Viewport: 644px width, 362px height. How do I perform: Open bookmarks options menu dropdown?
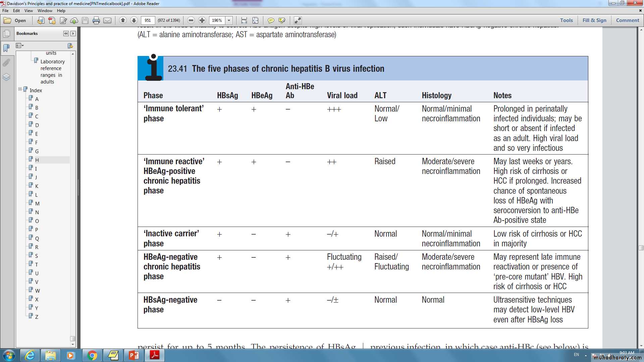[20, 46]
